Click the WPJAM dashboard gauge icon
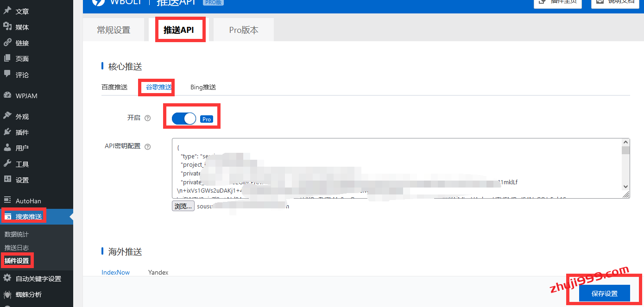 [x=7, y=95]
